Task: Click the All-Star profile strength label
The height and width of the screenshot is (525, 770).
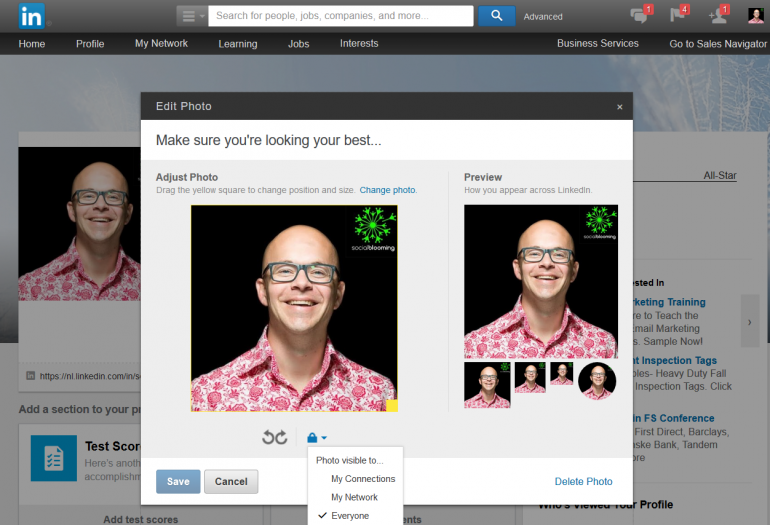Action: pos(720,175)
